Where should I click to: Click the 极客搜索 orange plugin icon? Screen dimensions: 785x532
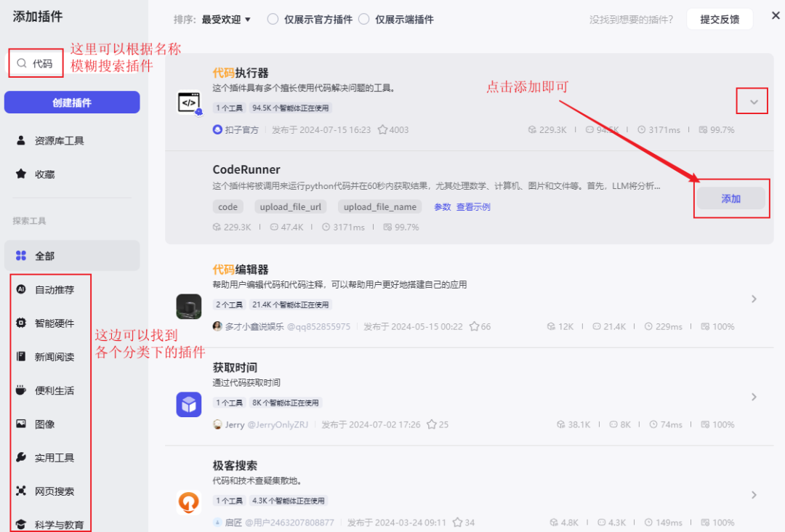(x=189, y=502)
